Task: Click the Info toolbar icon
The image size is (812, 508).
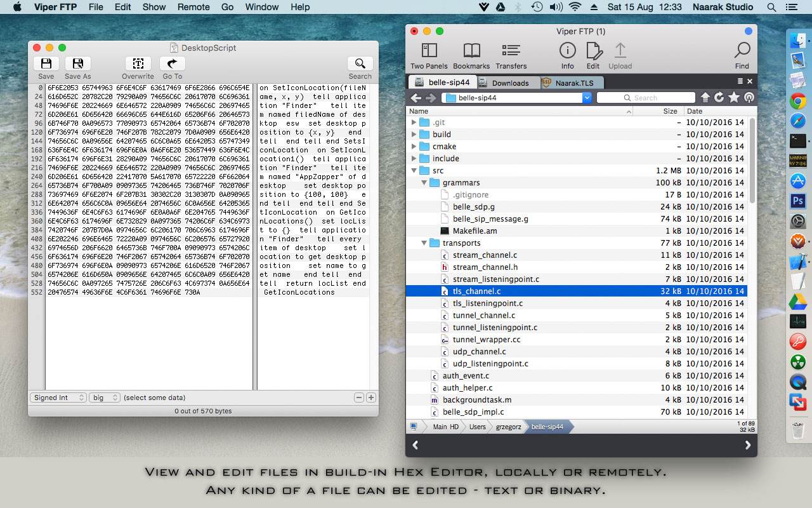Action: coord(567,51)
